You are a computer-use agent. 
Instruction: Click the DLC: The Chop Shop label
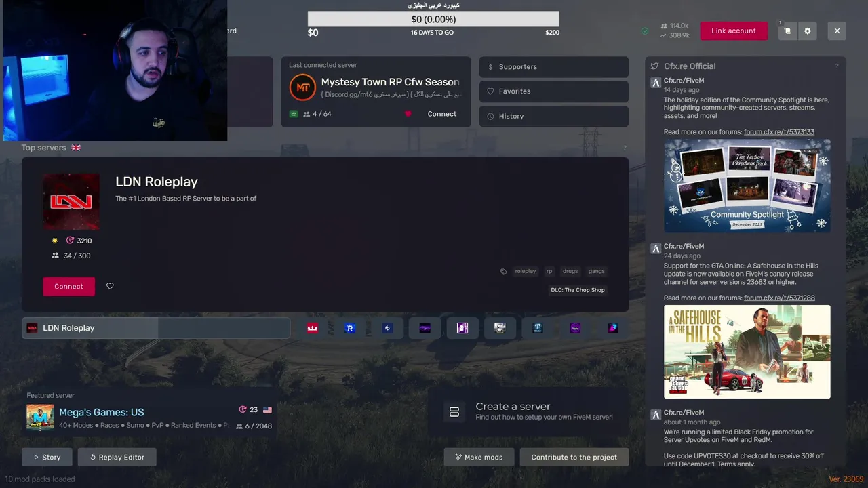(x=578, y=290)
